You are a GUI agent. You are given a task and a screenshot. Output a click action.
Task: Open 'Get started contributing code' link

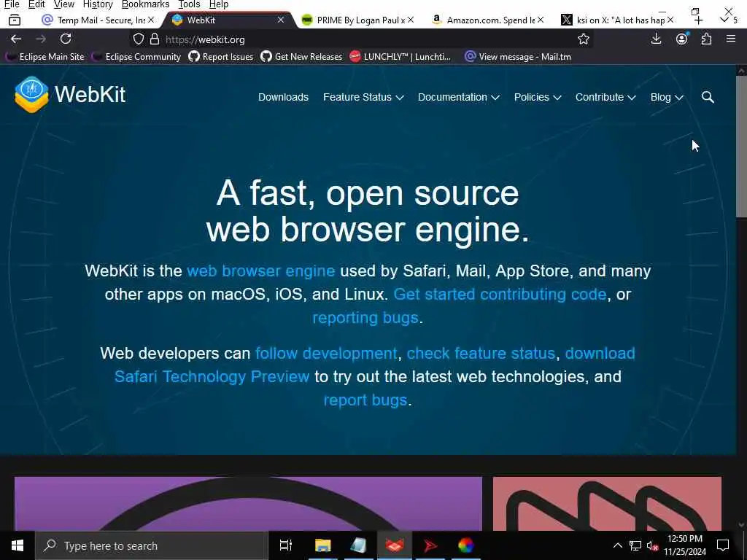pos(500,295)
